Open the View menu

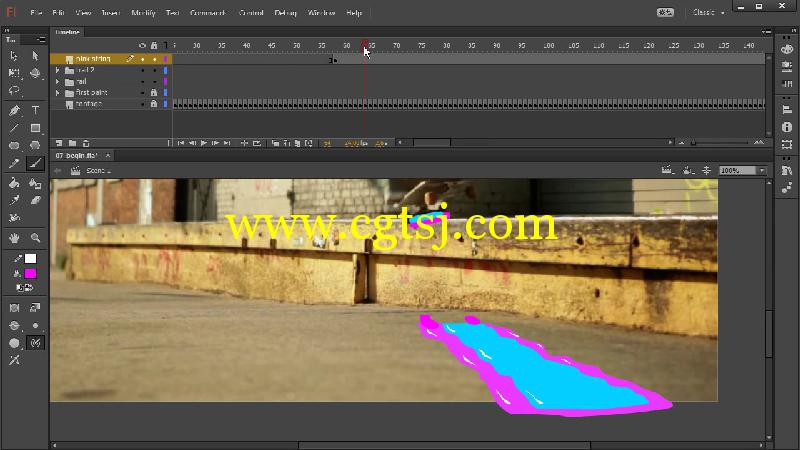pos(83,13)
